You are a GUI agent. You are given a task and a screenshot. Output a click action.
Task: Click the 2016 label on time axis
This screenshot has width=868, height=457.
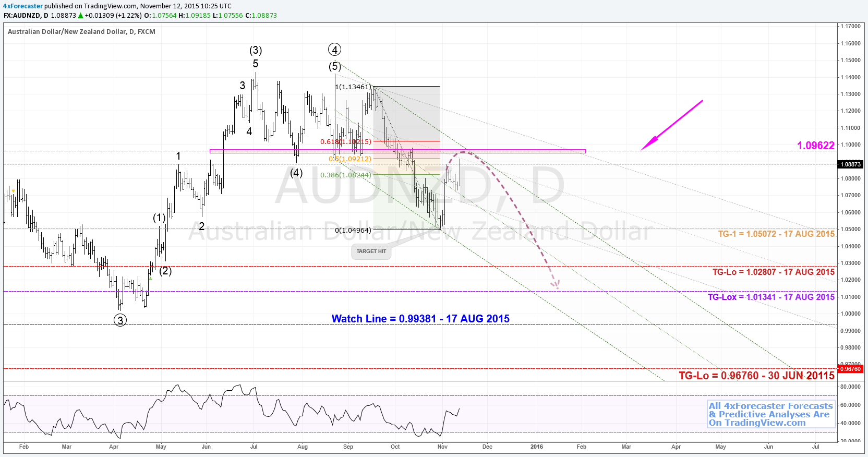(x=536, y=447)
